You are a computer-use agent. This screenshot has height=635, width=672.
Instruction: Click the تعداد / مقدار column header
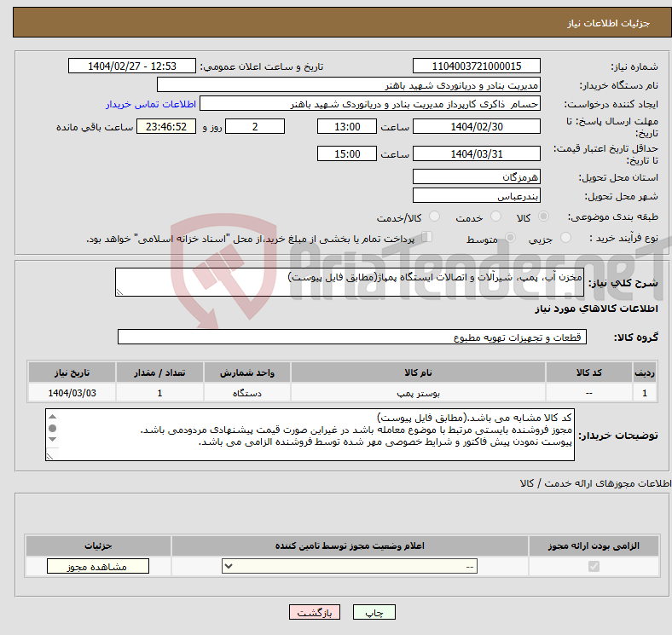(x=159, y=372)
